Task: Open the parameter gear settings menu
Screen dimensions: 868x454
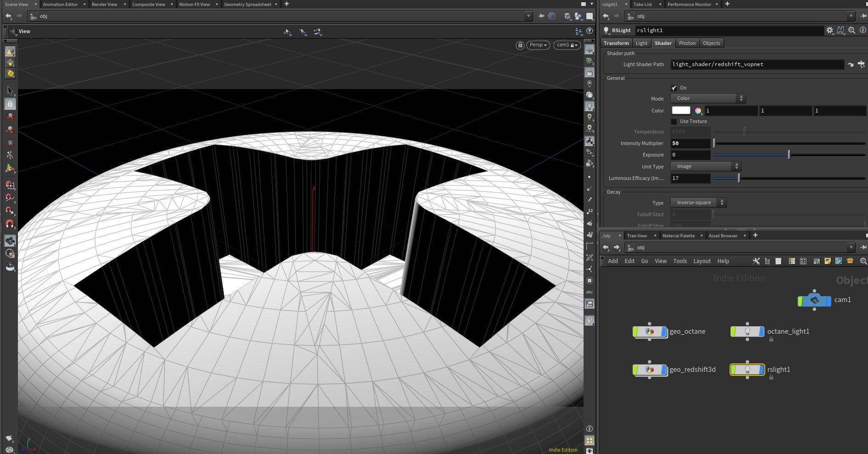Action: coord(829,30)
